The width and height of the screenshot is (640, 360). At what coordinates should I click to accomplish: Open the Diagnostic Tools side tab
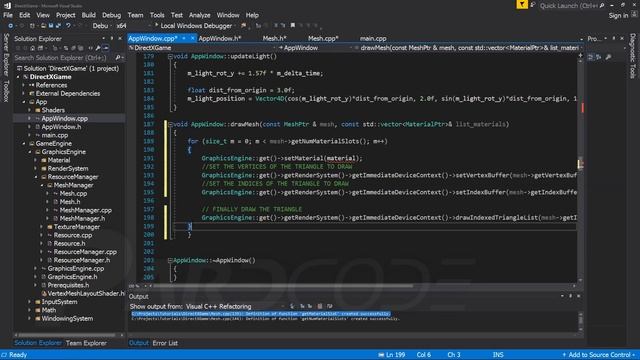(633, 56)
